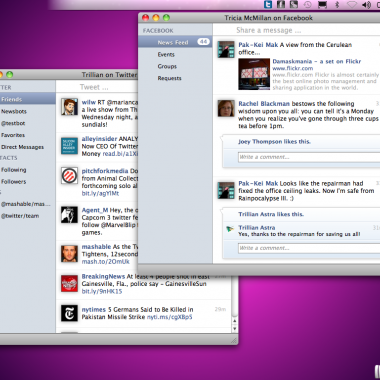Click pitchforkmedia's avatar icon
This screenshot has width=380, height=380.
point(69,175)
